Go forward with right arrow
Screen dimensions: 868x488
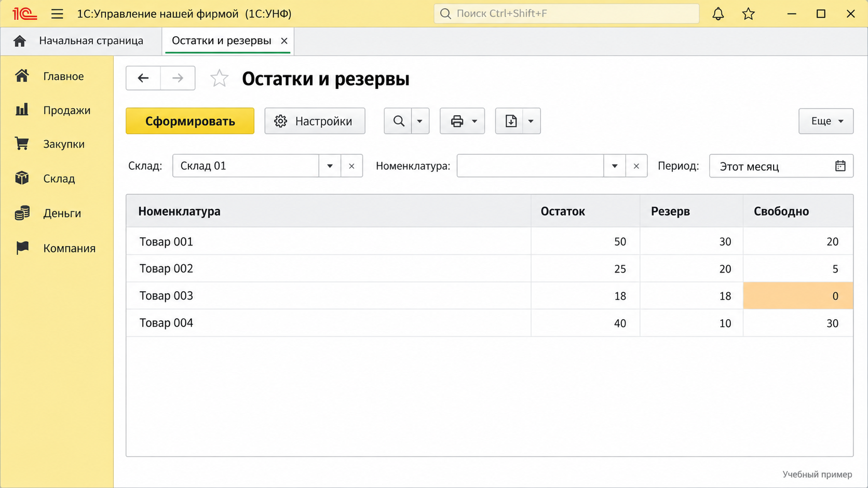[178, 78]
